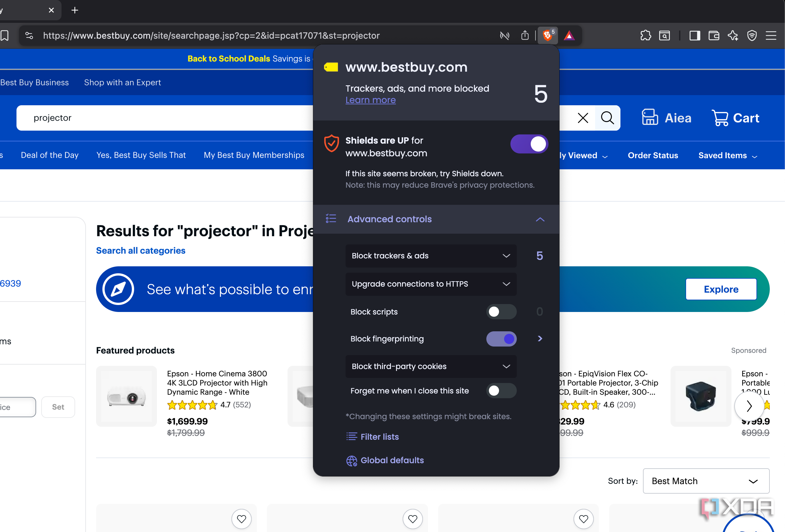Open Upgrade connections to HTTPS dropdown
785x532 pixels.
coord(431,284)
